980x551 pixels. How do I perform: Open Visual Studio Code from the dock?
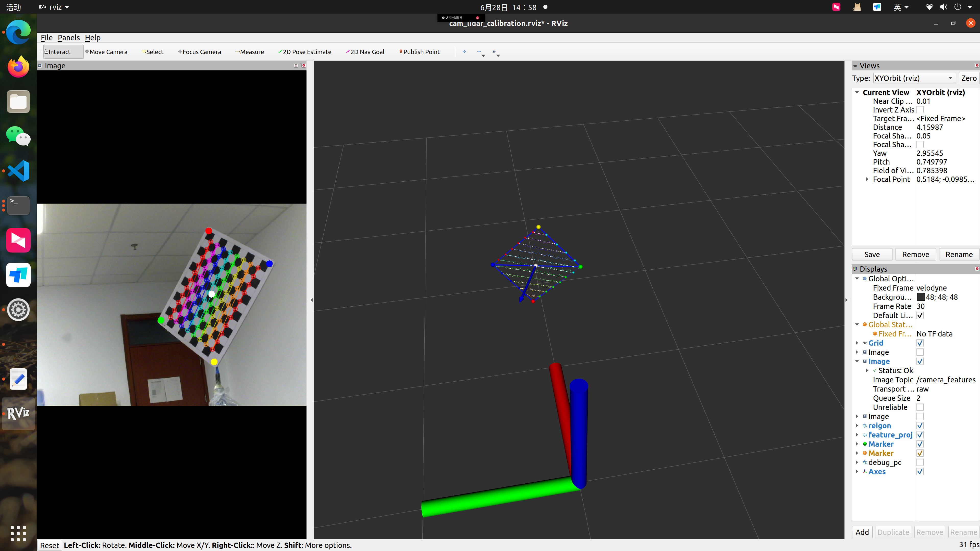[18, 171]
